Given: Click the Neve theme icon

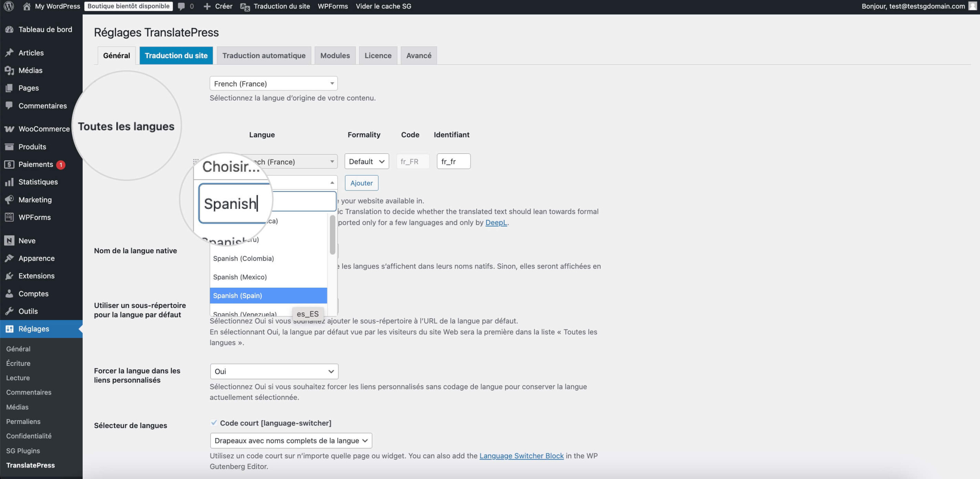Looking at the screenshot, I should [x=10, y=240].
